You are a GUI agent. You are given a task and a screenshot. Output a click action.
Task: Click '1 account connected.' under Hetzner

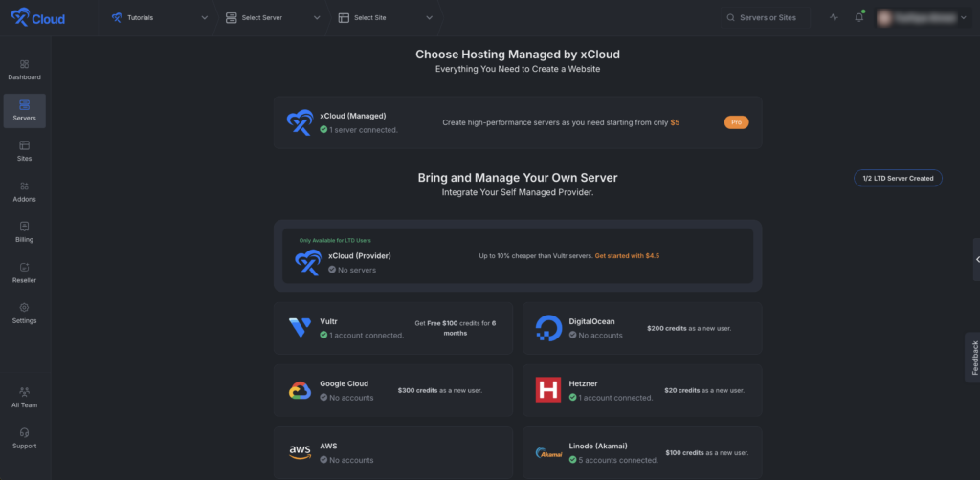pyautogui.click(x=615, y=398)
